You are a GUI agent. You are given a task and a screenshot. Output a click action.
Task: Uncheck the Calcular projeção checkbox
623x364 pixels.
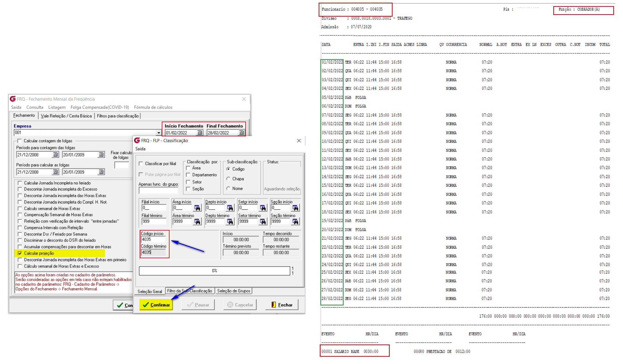click(x=20, y=253)
